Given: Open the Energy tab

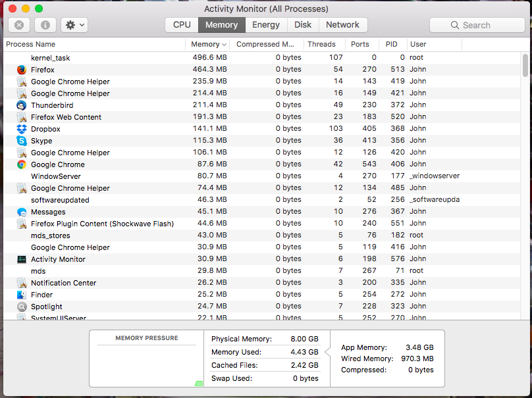Looking at the screenshot, I should pyautogui.click(x=266, y=25).
